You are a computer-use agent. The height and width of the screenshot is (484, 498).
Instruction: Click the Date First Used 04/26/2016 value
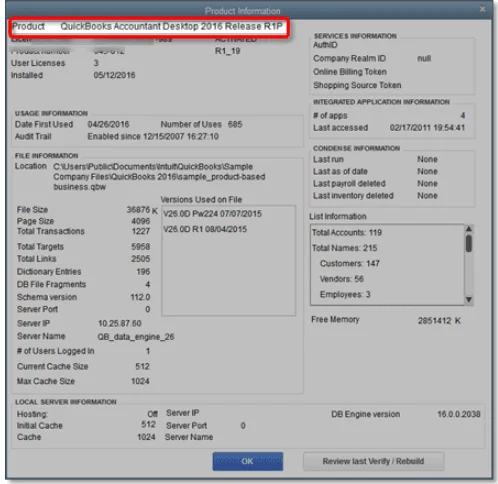click(108, 124)
